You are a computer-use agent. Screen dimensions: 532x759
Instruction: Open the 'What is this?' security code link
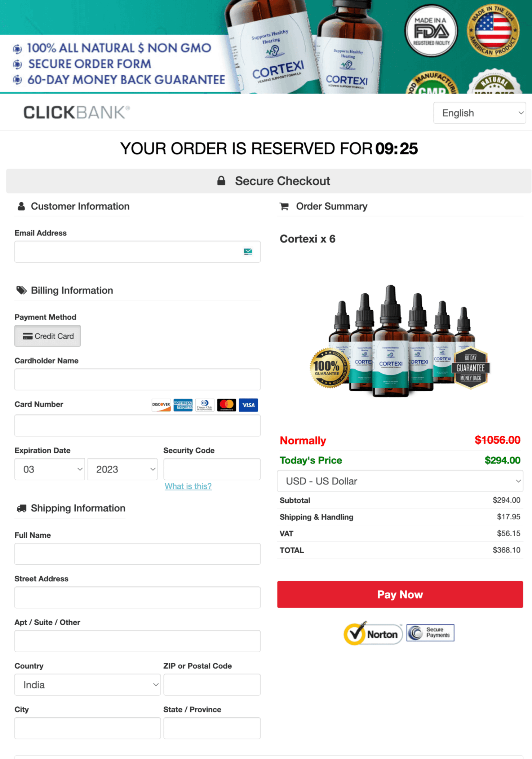coord(188,486)
